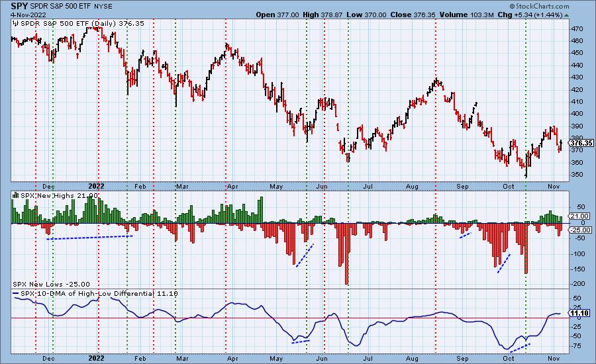Click the 'Chg +5.34 (+1.44%)' value
This screenshot has width=596, height=364.
[x=530, y=15]
